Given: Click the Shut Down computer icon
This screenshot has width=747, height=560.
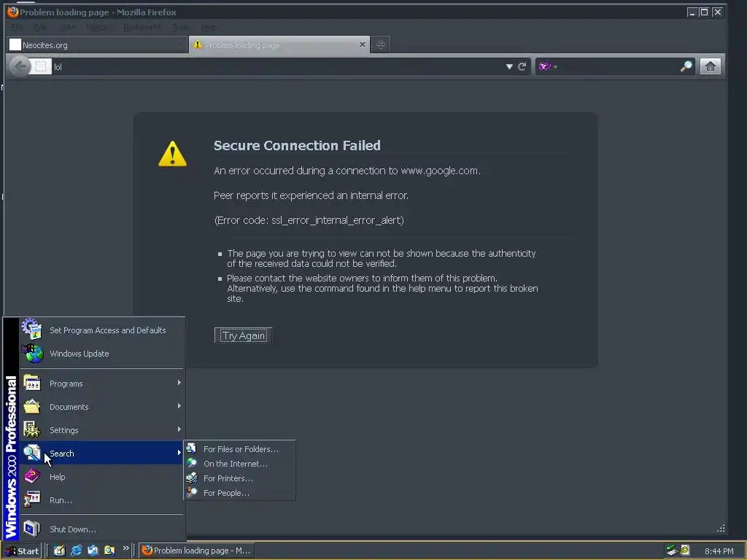Looking at the screenshot, I should (x=32, y=529).
